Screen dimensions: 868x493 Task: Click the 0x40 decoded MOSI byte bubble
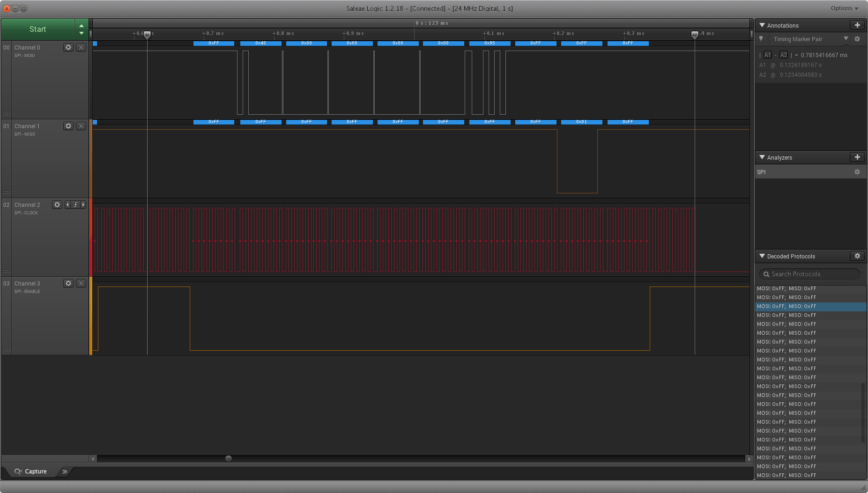coord(260,43)
